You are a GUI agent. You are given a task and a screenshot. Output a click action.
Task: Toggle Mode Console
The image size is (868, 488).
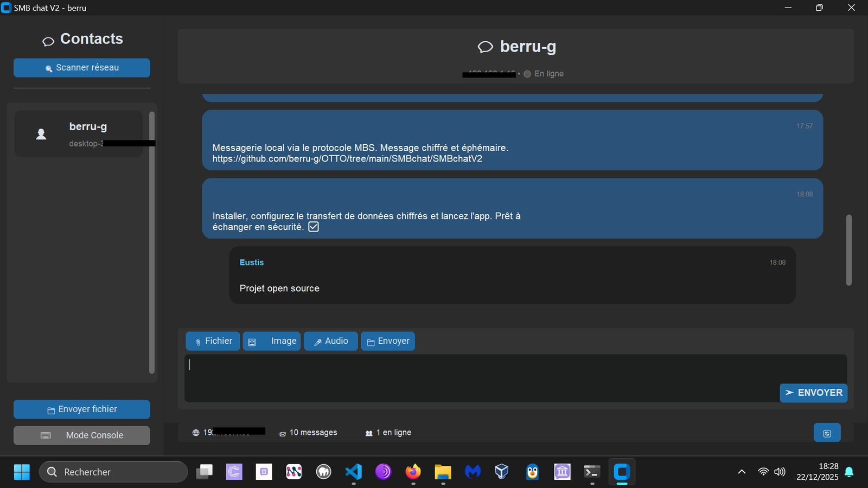[x=82, y=435]
